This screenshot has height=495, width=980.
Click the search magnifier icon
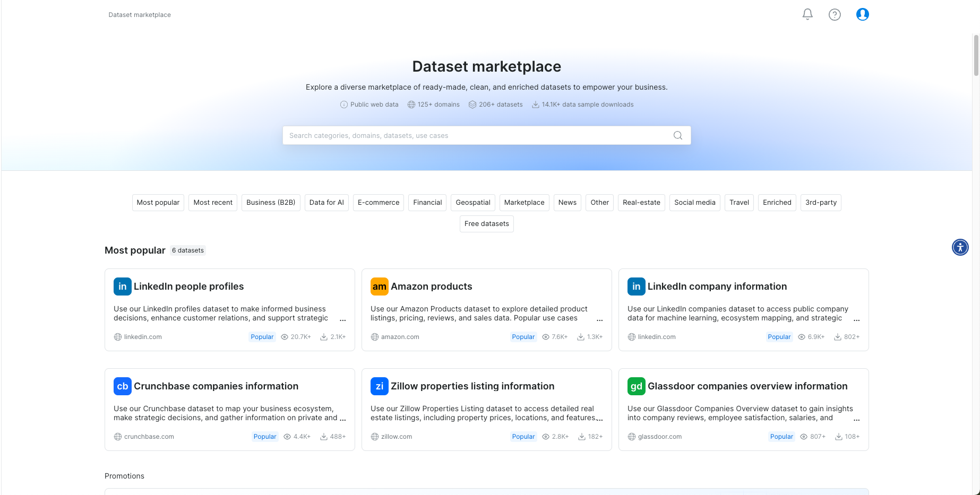(x=678, y=135)
